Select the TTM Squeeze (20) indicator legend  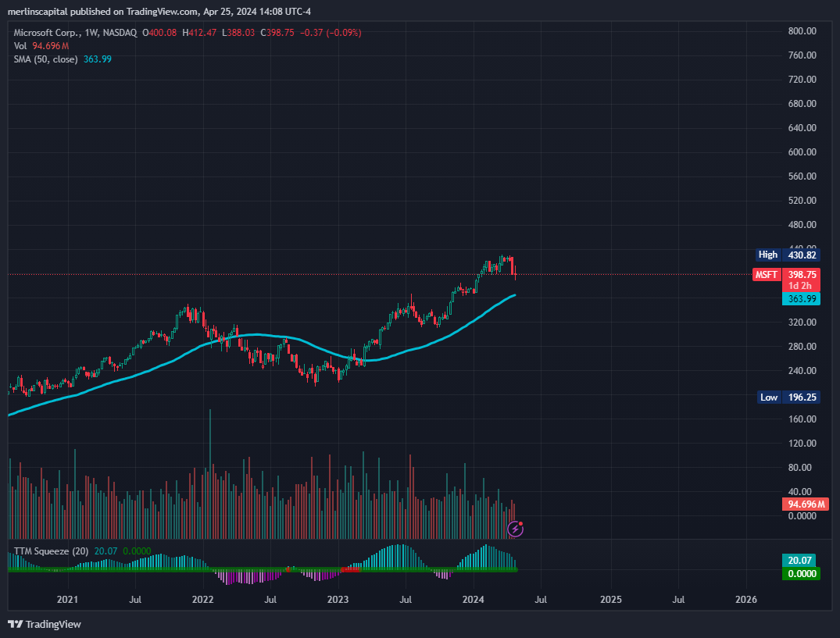point(51,551)
